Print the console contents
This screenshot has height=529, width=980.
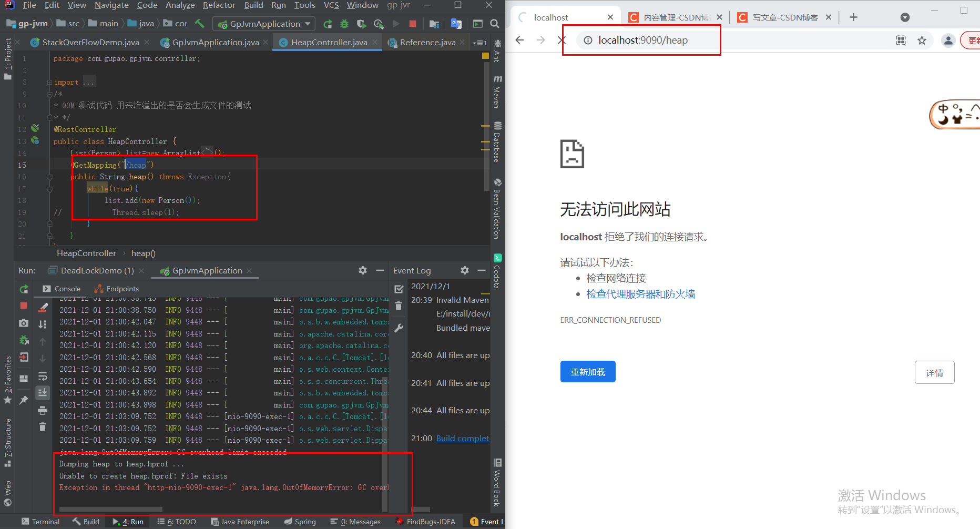pyautogui.click(x=43, y=410)
